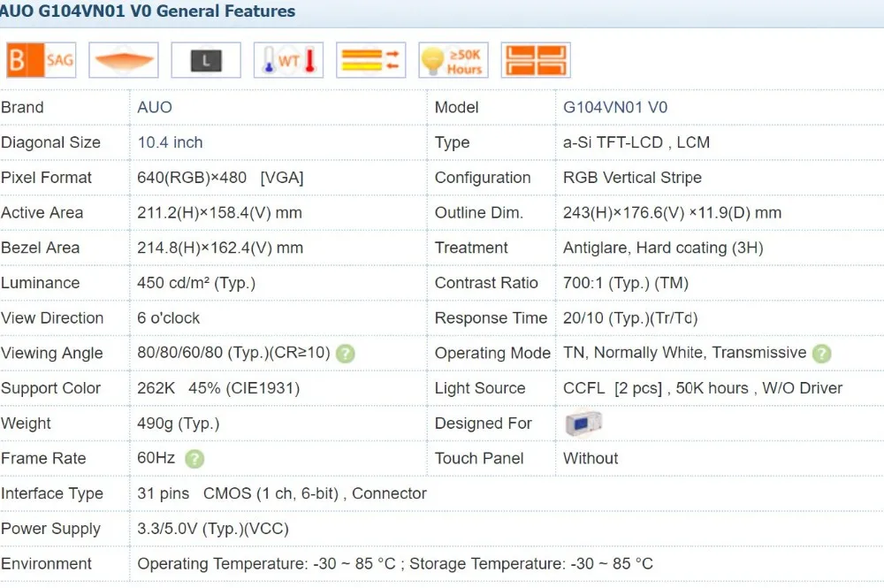
Task: Open the G104VN01 V0 model link
Action: 615,107
